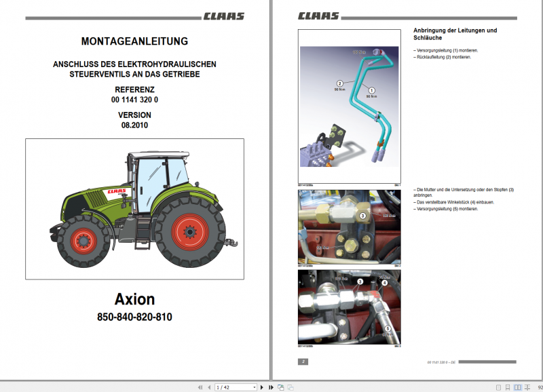Go to the next page
Image resolution: width=543 pixels, height=392 pixels.
point(262,387)
